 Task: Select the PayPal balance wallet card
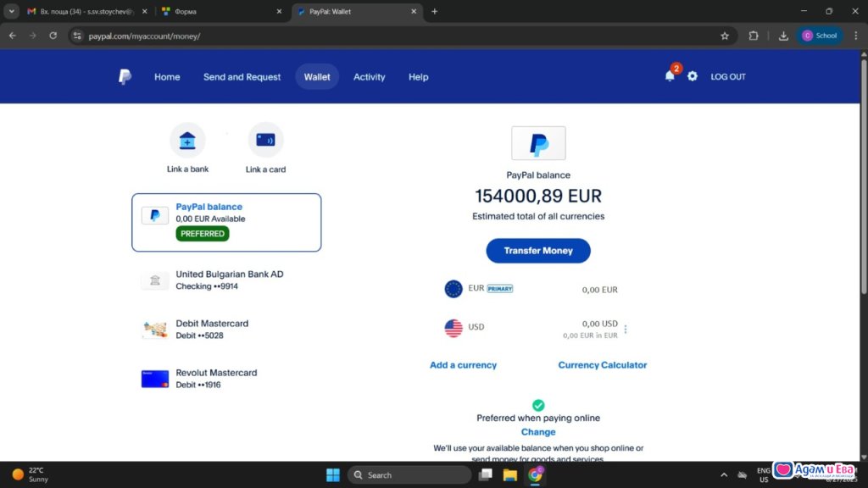tap(226, 223)
